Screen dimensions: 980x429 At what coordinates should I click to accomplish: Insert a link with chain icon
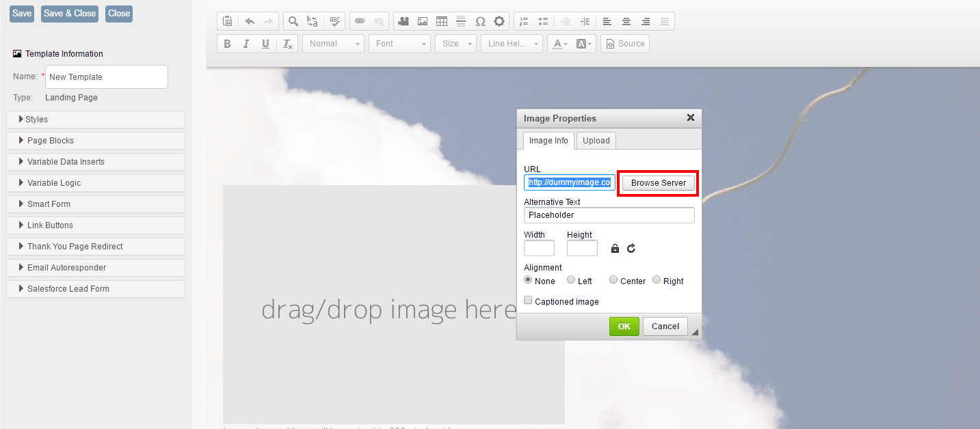(x=360, y=21)
